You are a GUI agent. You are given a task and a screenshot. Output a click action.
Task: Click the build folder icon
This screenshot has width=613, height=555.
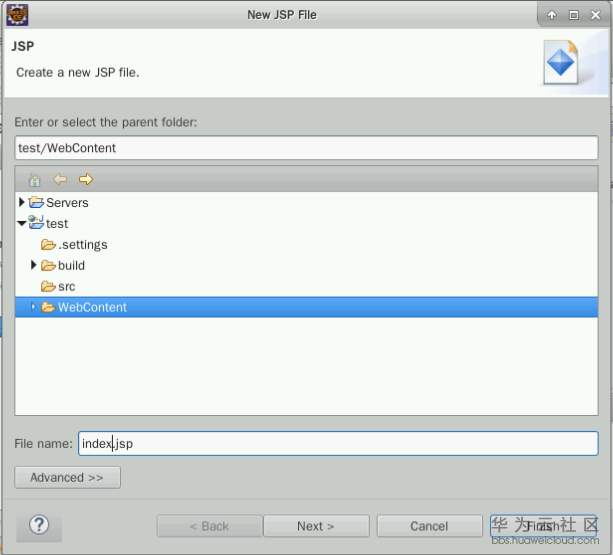pos(48,266)
